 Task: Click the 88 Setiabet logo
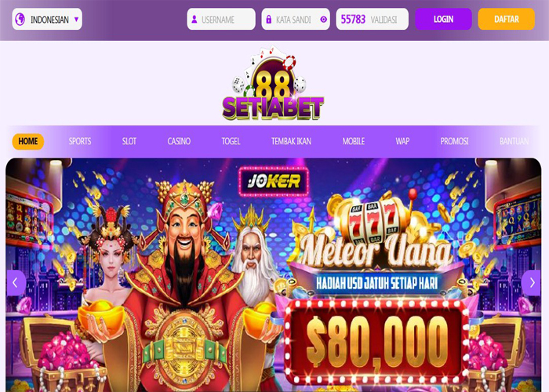click(273, 83)
